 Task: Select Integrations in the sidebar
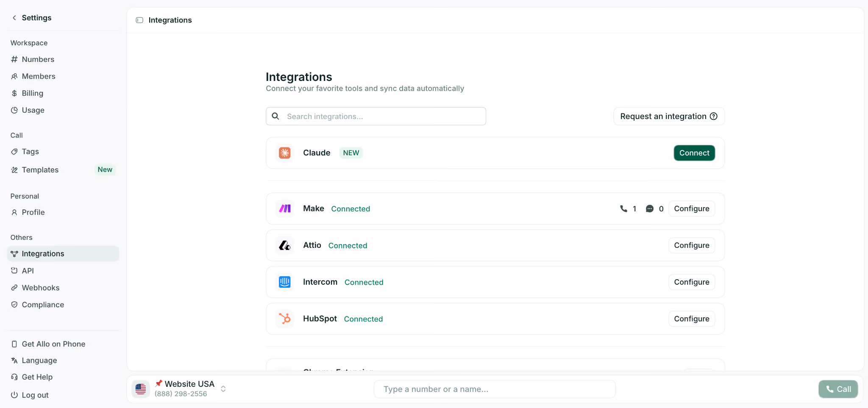63,254
